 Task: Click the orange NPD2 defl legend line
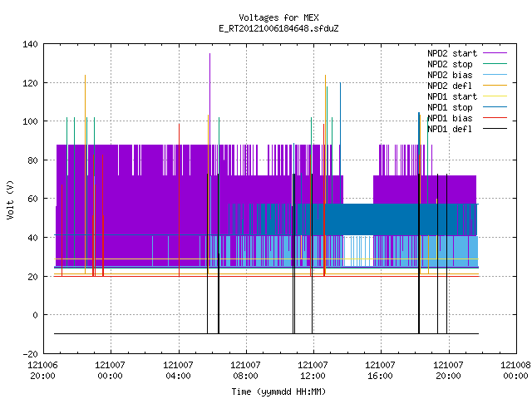[495, 85]
